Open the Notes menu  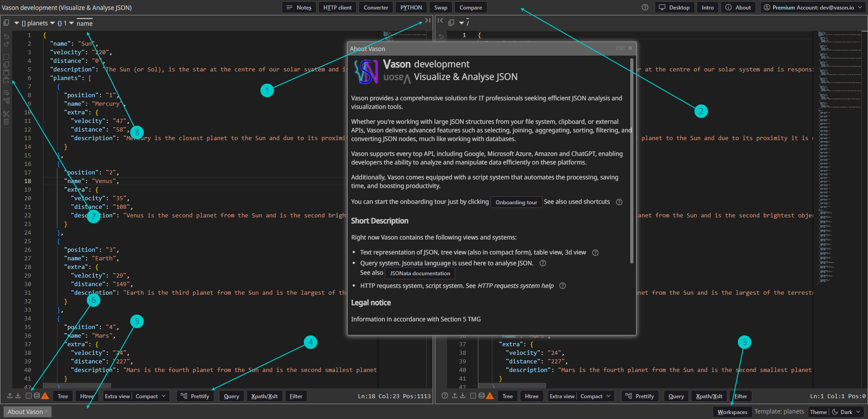point(299,7)
